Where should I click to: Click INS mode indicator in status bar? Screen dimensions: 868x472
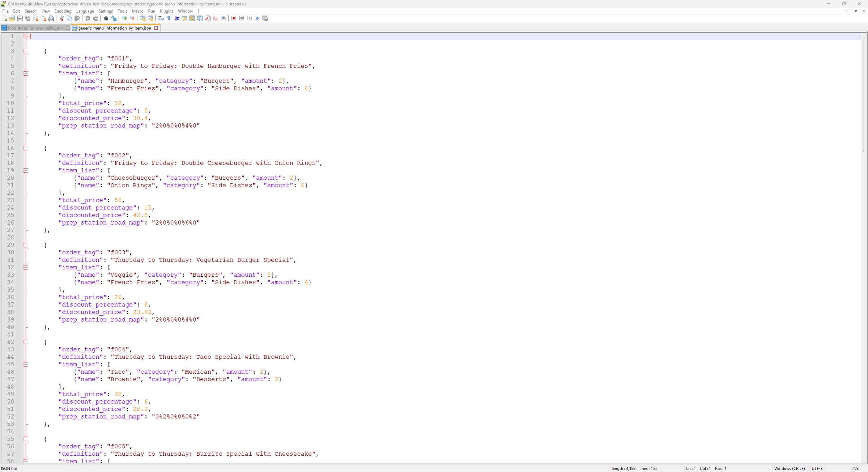coord(855,468)
